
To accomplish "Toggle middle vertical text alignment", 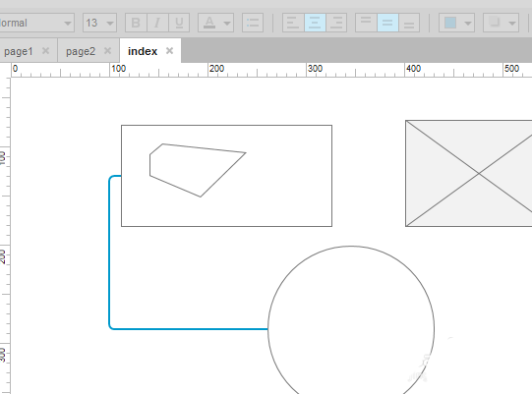I will click(x=387, y=23).
